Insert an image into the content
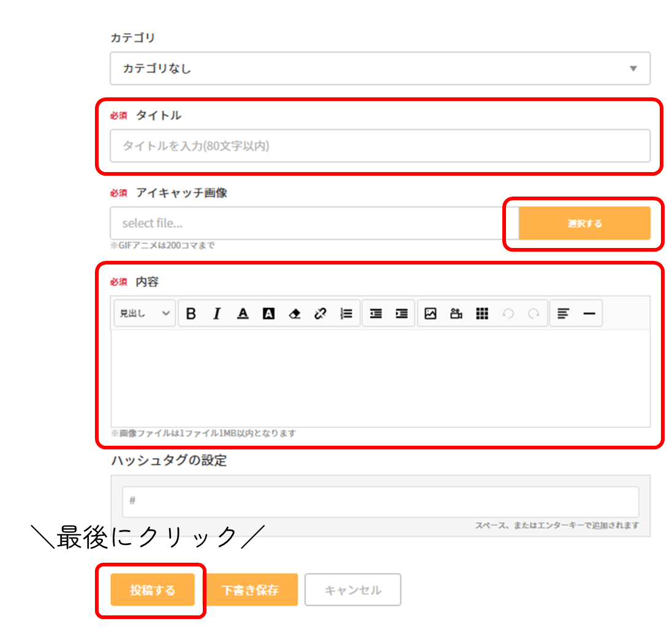Viewport: 672px width, 627px height. [431, 313]
